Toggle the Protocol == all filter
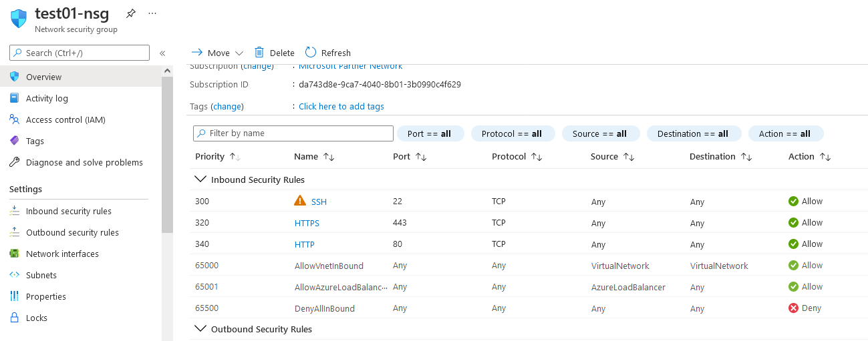Image resolution: width=868 pixels, height=341 pixels. [511, 134]
